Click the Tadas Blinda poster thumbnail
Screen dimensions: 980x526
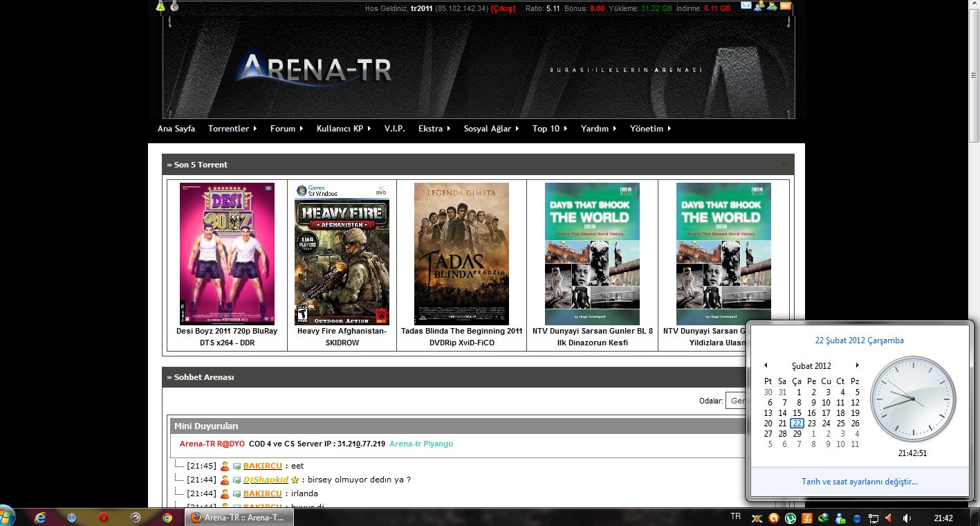[461, 254]
